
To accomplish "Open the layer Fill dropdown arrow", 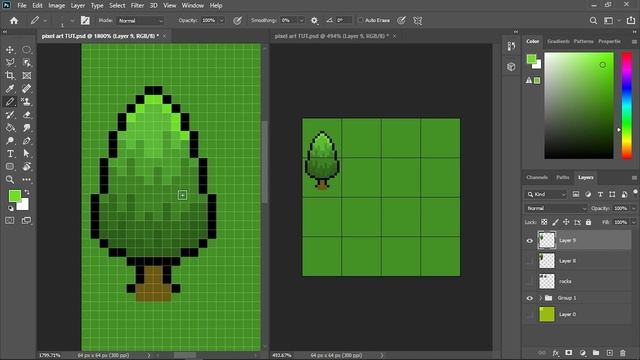I will click(633, 222).
